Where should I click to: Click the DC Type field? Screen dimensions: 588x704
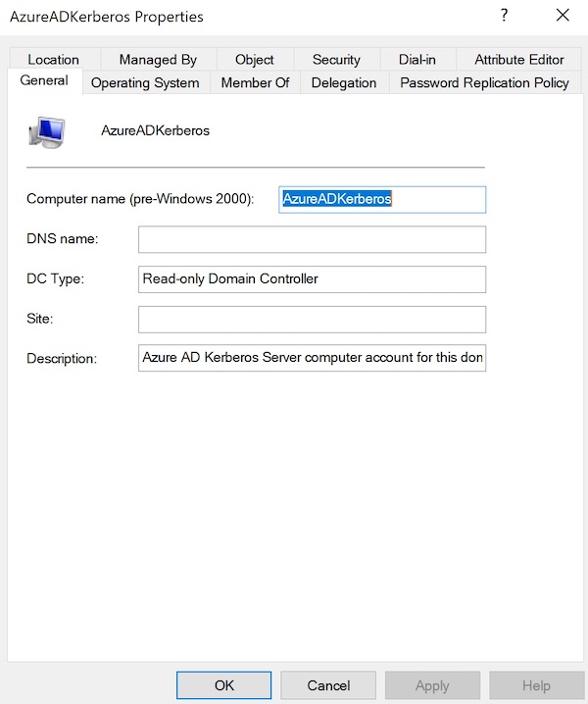point(312,279)
